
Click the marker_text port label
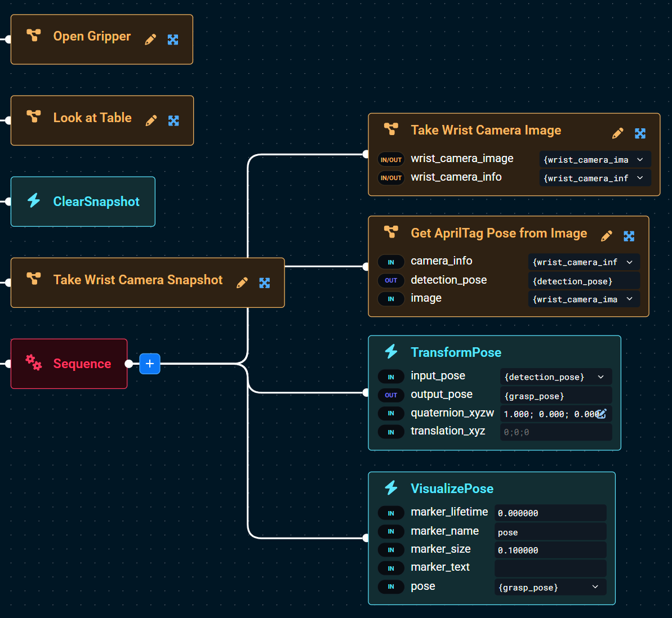440,567
